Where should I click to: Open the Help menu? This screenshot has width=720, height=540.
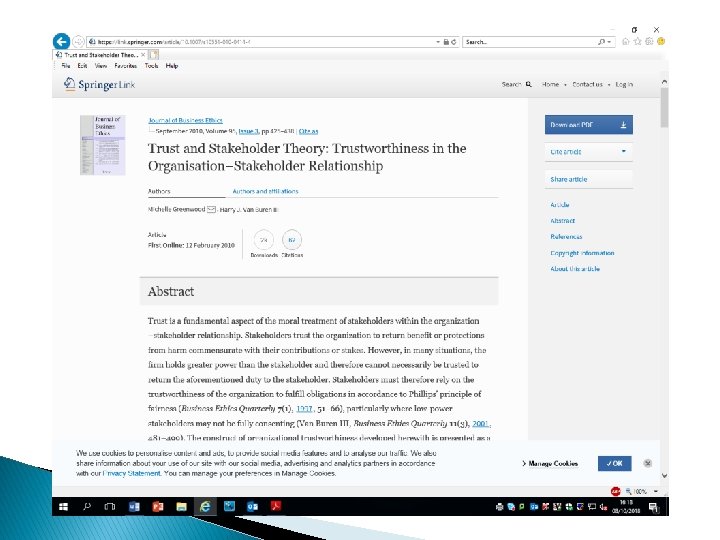coord(172,66)
